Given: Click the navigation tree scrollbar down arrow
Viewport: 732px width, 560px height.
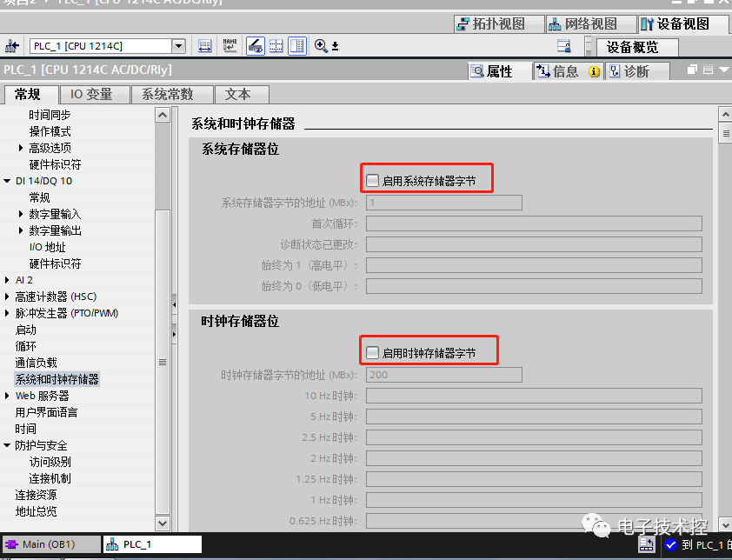Looking at the screenshot, I should (x=163, y=523).
